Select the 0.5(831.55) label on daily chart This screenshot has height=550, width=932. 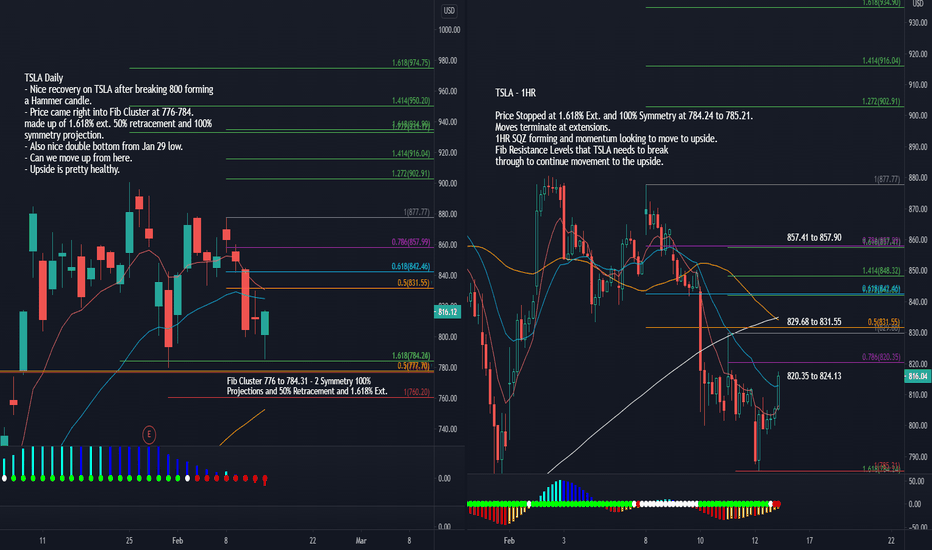pos(414,283)
